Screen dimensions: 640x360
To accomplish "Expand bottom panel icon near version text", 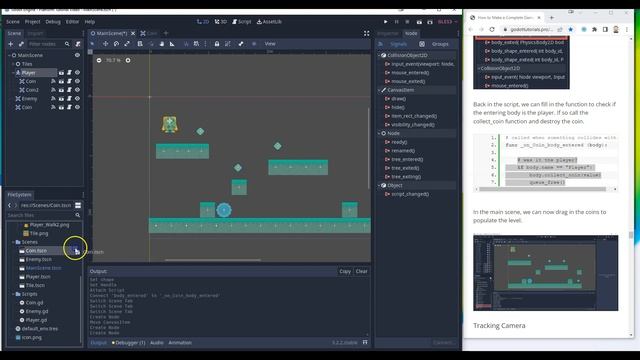I will click(x=365, y=342).
